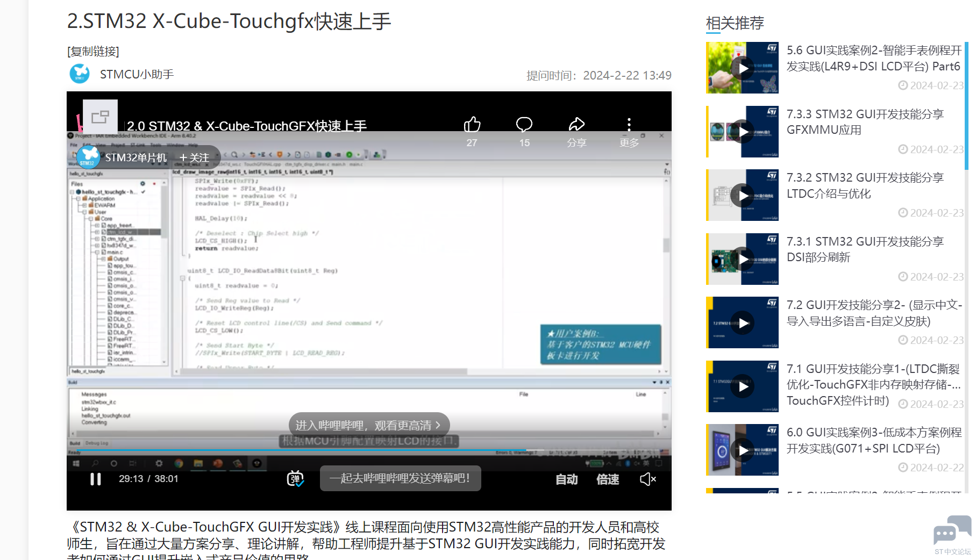Open the 7.3.3 STM32 GUI开发技能分享 GFXMMU应用 link
Viewport: 976px width, 560px height.
(865, 122)
